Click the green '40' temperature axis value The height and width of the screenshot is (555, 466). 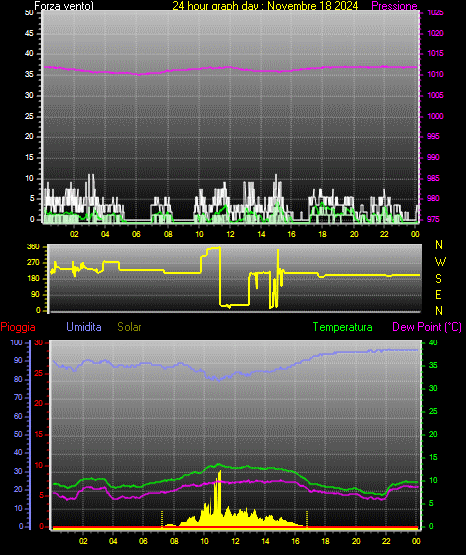[x=433, y=343]
